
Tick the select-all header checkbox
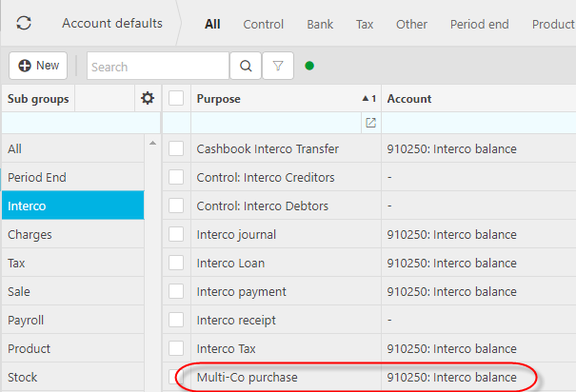[176, 98]
